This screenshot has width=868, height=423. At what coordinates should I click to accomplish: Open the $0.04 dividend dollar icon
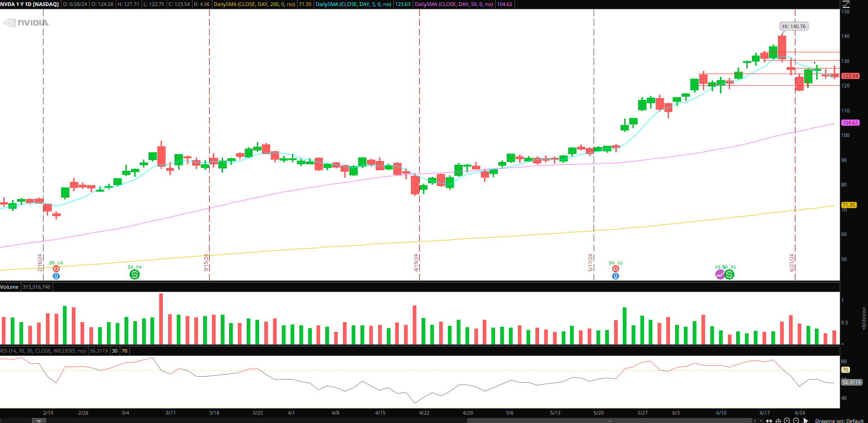(x=135, y=274)
